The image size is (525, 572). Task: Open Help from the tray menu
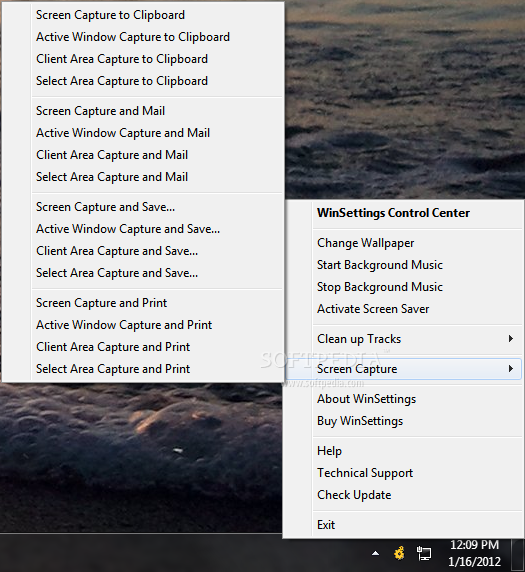point(404,451)
